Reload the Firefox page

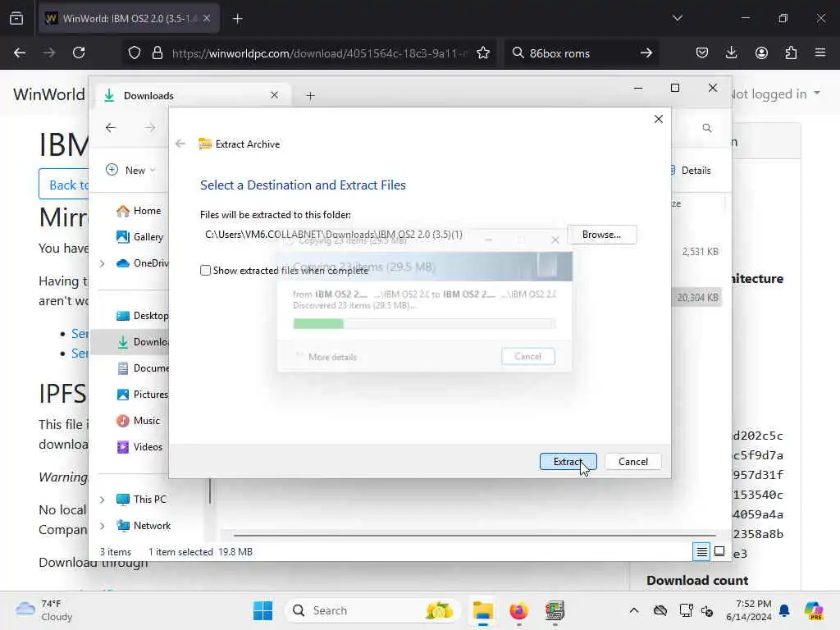[79, 52]
